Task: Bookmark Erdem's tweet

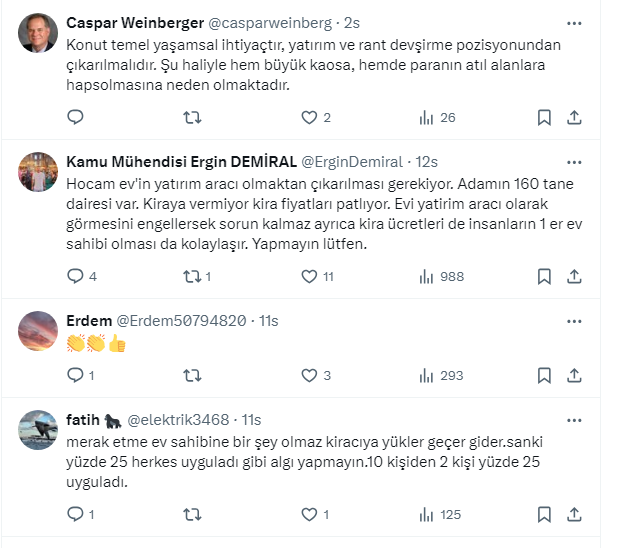Action: tap(544, 376)
